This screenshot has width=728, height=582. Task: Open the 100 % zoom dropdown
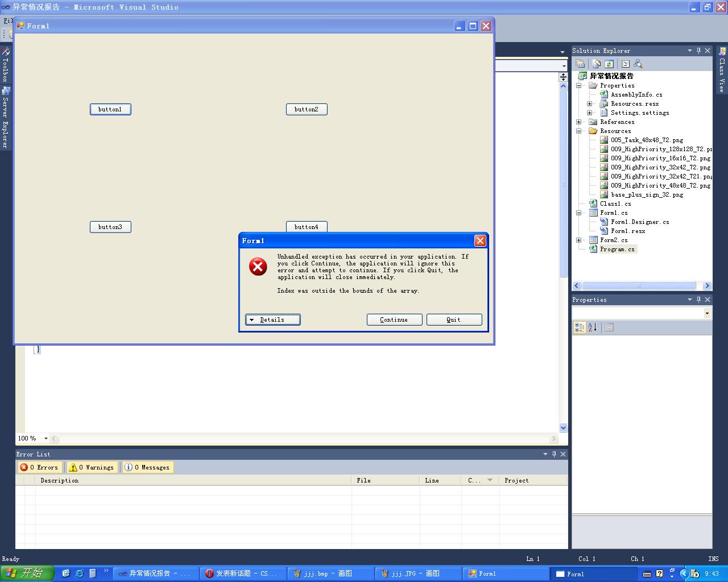(46, 438)
